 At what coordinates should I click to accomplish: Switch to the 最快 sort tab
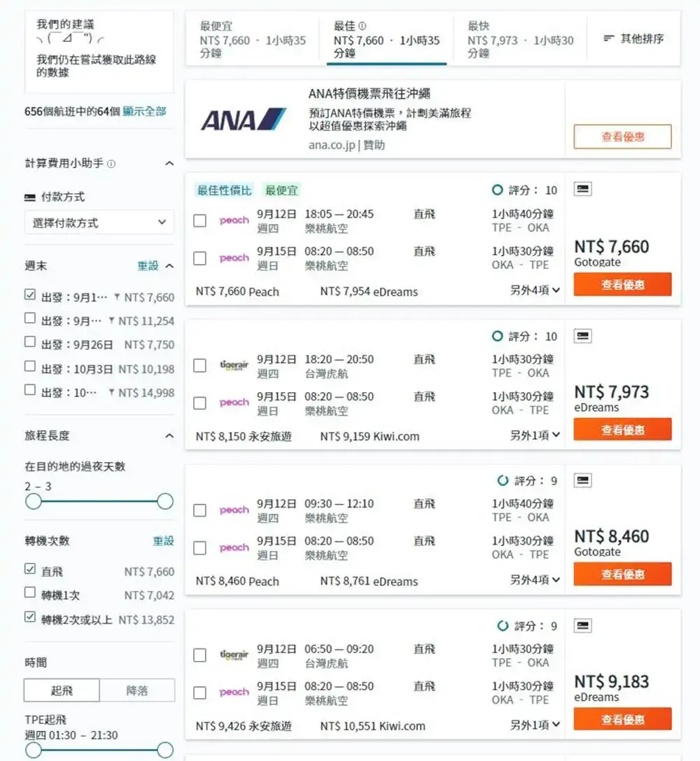[521, 39]
